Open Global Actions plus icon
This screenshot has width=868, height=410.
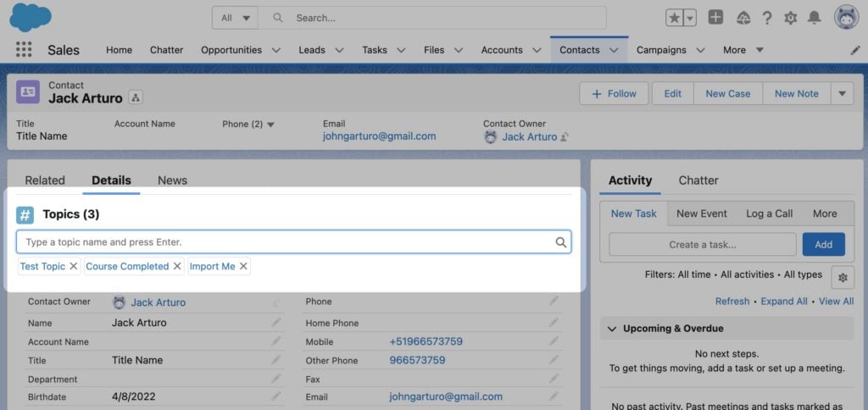coord(715,18)
